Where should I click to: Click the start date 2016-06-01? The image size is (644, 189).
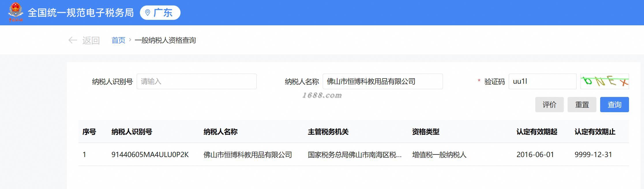coord(535,155)
